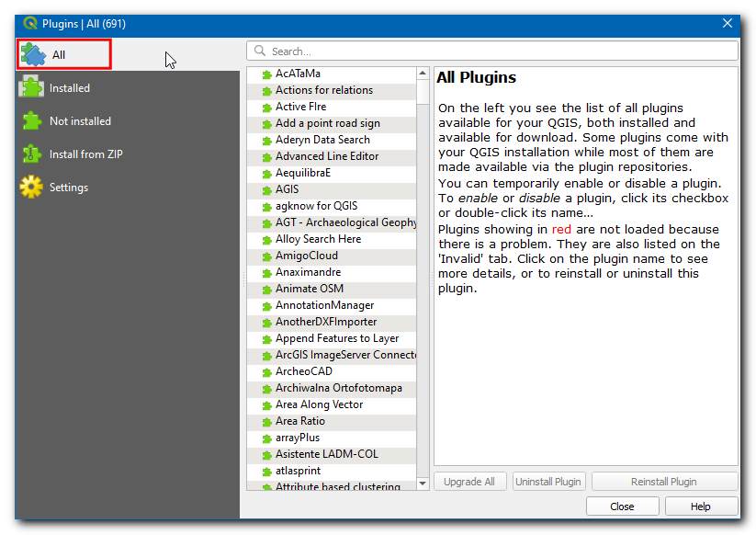Click the Settings gear icon

(31, 187)
